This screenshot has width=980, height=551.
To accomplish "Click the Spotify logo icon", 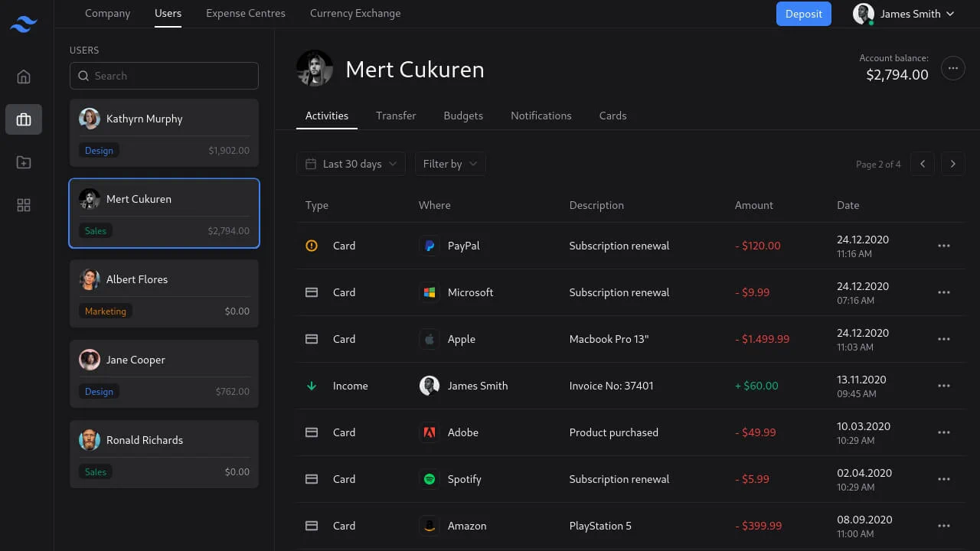I will click(x=430, y=479).
